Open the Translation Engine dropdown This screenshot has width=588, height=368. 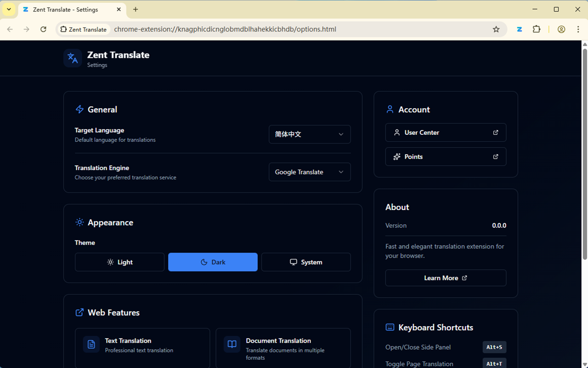tap(309, 172)
